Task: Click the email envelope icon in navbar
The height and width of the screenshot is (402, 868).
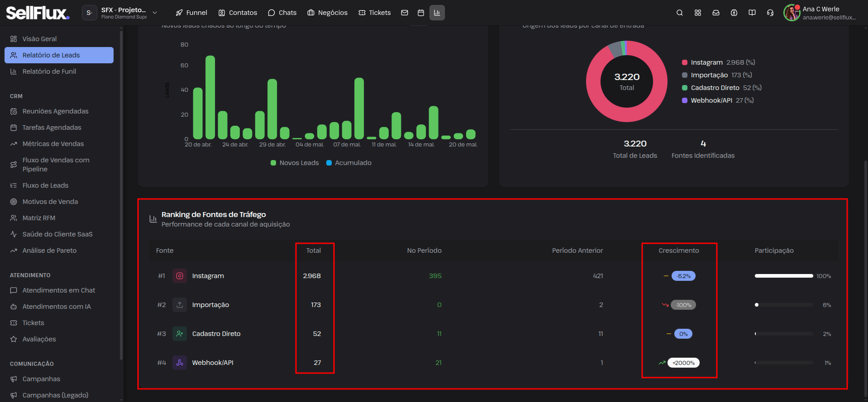Action: (405, 13)
